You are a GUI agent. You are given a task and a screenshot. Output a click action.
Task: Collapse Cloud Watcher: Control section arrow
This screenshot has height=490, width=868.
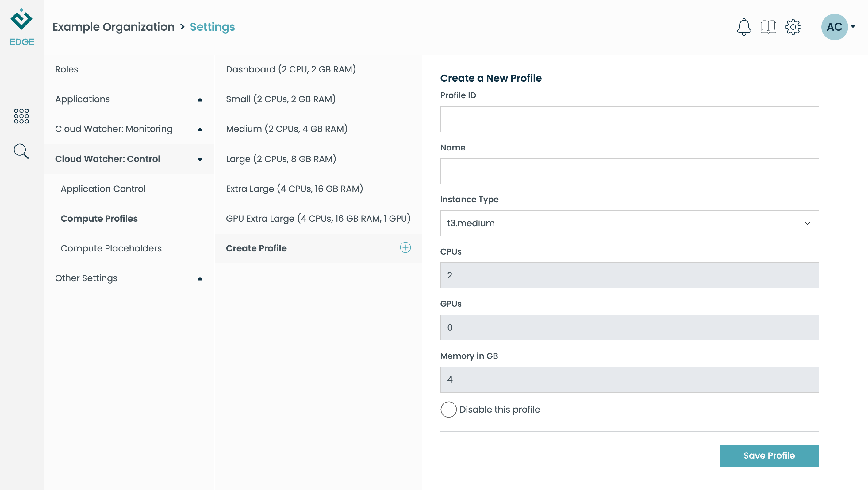(x=200, y=159)
